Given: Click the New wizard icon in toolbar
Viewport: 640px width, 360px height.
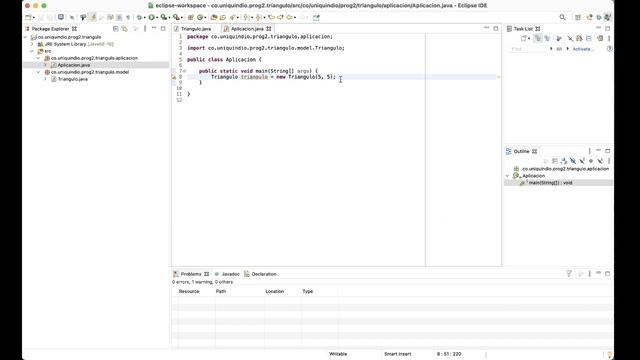Looking at the screenshot, I should [x=28, y=18].
